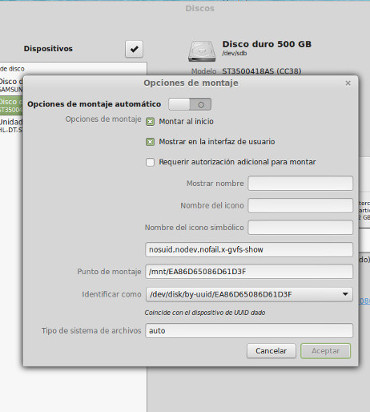Image resolution: width=370 pixels, height=412 pixels.
Task: Click the hard disk drive icon
Action: point(202,51)
